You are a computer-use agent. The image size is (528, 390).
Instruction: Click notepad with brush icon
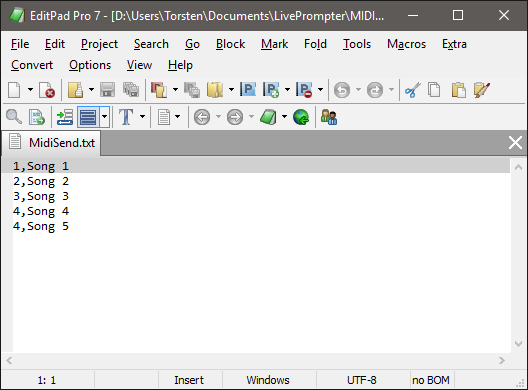482,90
